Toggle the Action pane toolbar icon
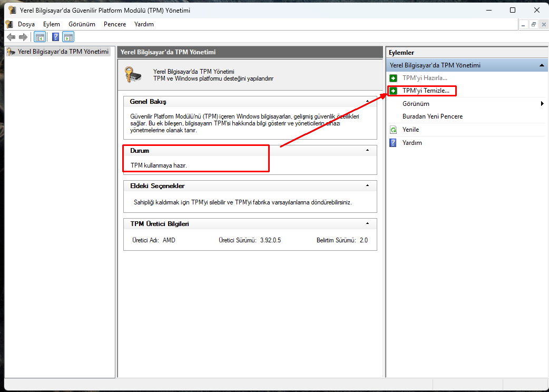This screenshot has width=549, height=392. click(68, 37)
